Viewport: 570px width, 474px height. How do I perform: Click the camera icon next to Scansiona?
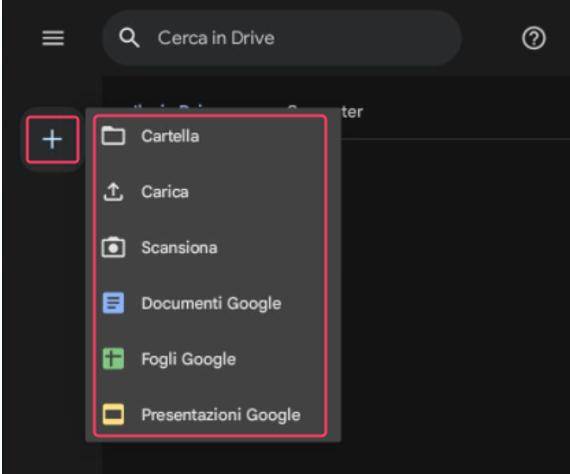pos(113,248)
